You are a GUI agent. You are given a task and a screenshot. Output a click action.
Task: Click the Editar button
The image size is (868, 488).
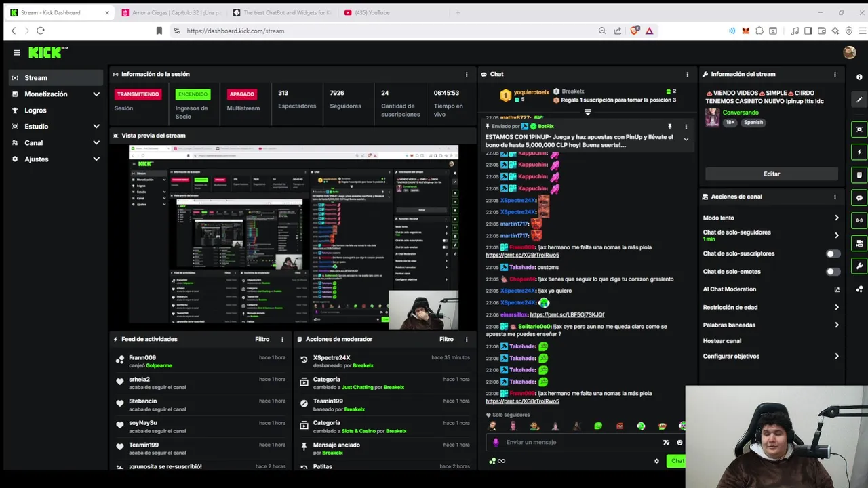pos(772,174)
